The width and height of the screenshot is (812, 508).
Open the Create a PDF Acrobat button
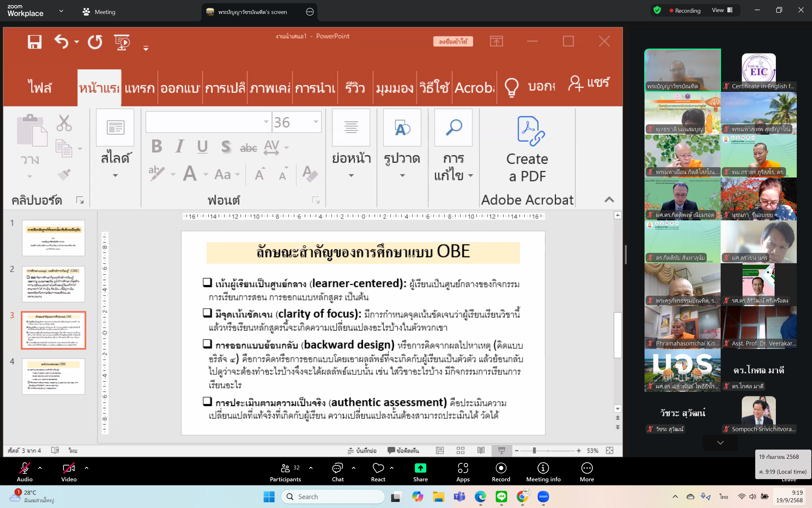527,150
